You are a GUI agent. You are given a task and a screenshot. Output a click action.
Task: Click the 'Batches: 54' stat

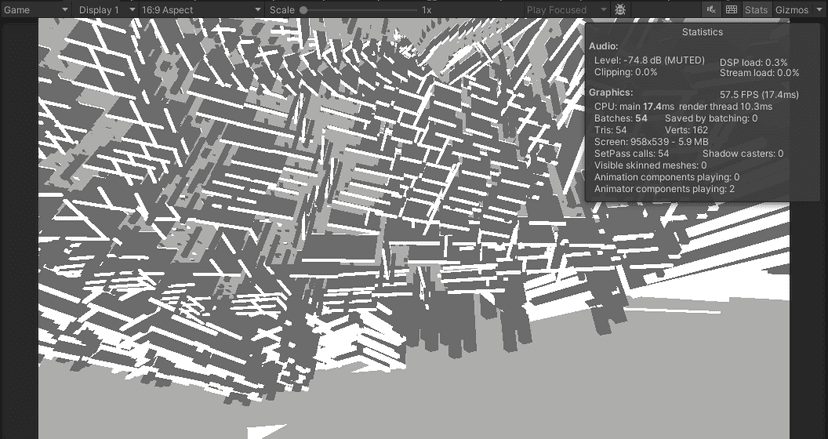tap(620, 118)
